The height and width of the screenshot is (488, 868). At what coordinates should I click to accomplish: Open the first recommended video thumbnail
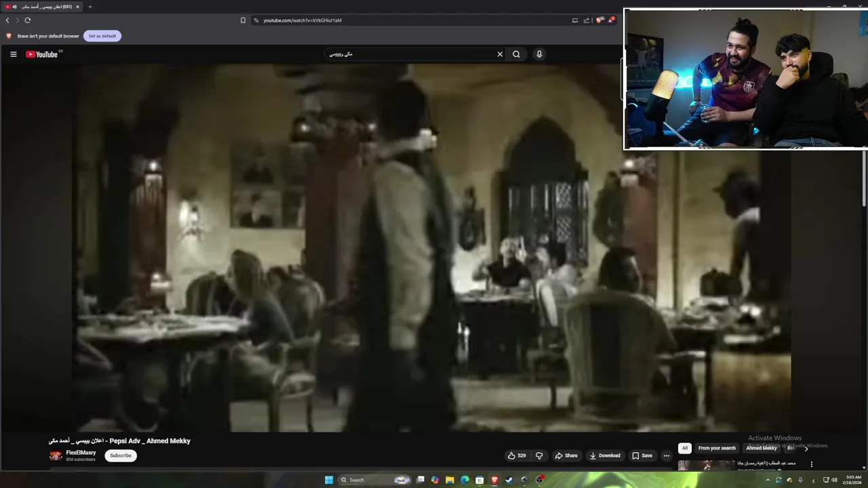click(x=706, y=465)
